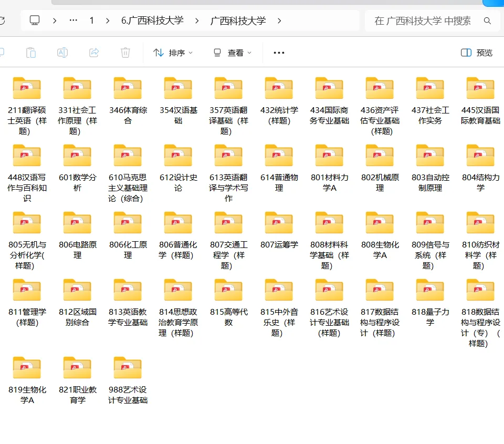Select folder 612设计史论
This screenshot has height=444, width=504.
178,168
